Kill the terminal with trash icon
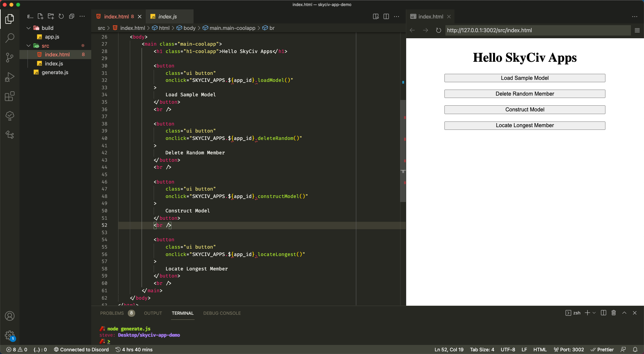Screen dimensions: 644x354 613,313
